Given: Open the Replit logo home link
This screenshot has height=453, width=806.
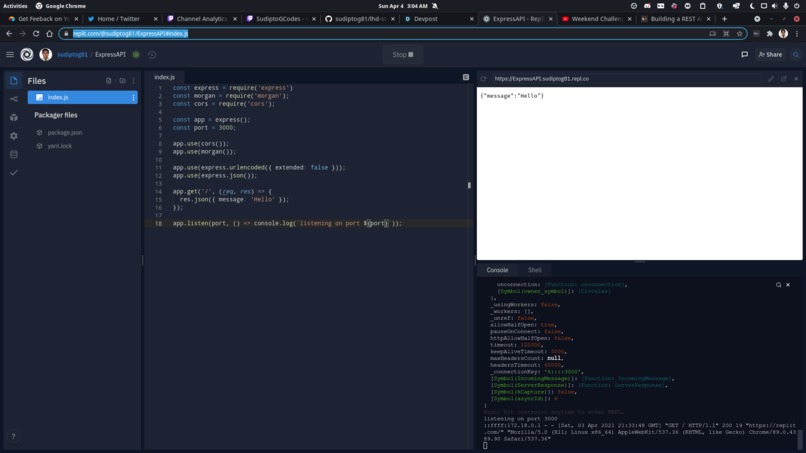Looking at the screenshot, I should (x=27, y=55).
